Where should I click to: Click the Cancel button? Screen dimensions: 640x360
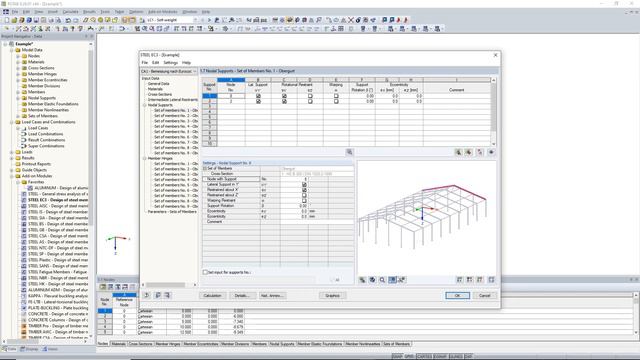click(484, 295)
